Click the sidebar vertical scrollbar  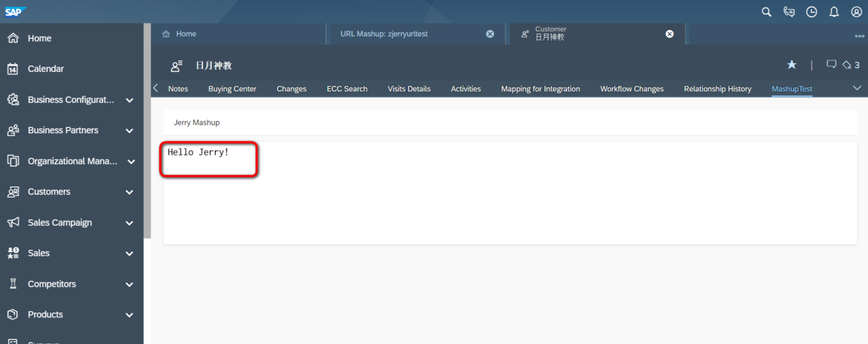pyautogui.click(x=147, y=131)
